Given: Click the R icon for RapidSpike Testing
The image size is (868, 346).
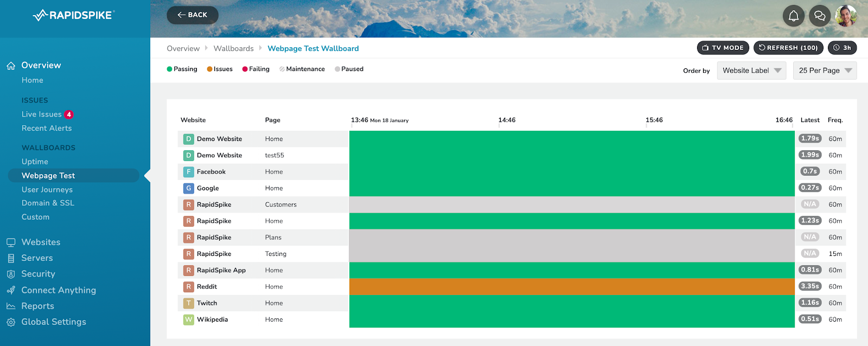Looking at the screenshot, I should click(x=188, y=254).
